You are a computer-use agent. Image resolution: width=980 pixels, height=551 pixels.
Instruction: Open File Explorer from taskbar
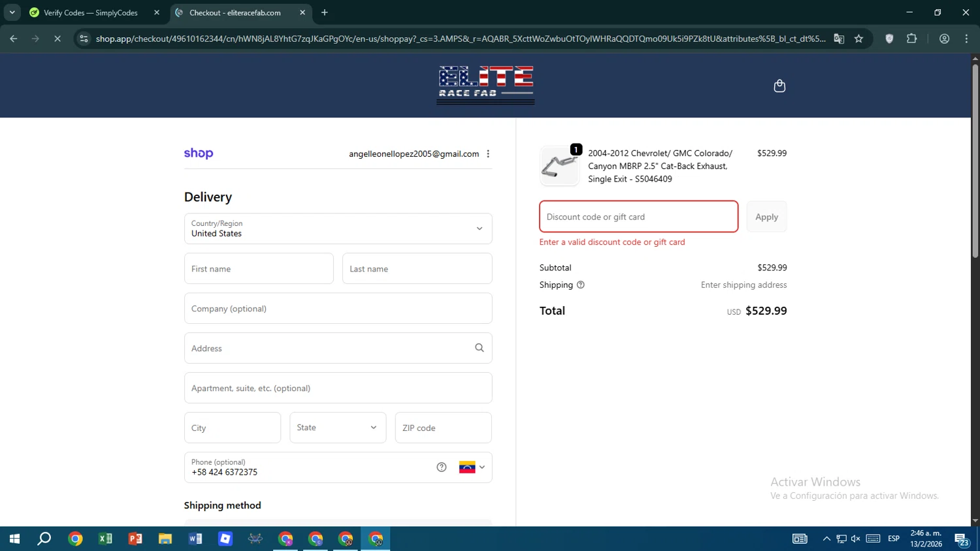165,539
